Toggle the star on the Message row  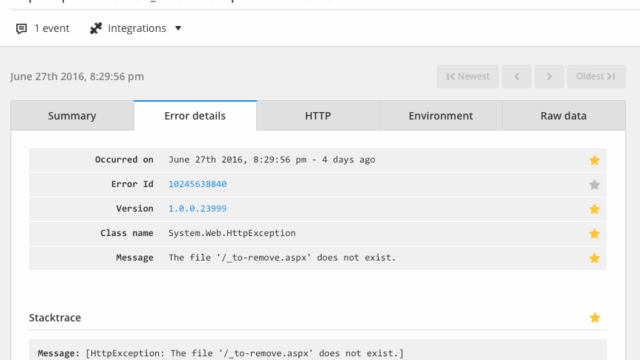coord(594,258)
